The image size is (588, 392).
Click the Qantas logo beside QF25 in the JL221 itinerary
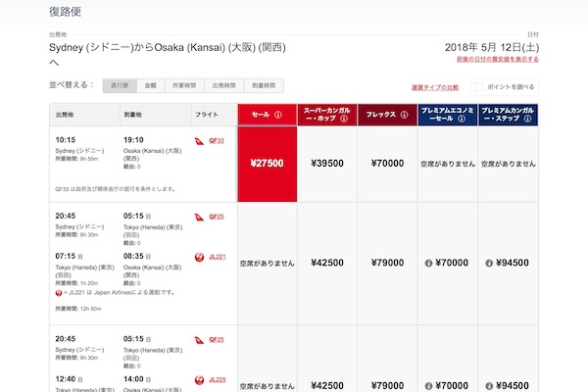(x=199, y=217)
